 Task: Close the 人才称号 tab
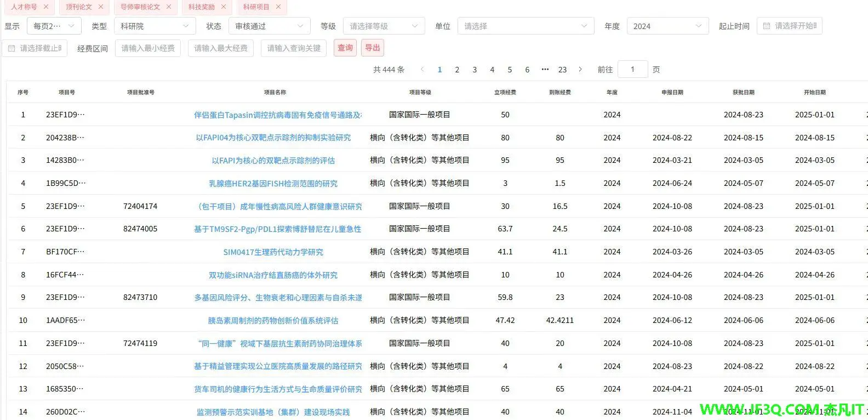click(46, 7)
